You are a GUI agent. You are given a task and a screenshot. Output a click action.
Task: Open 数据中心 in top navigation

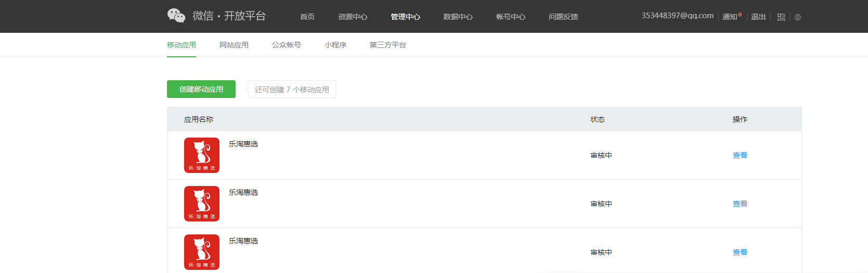tap(458, 17)
